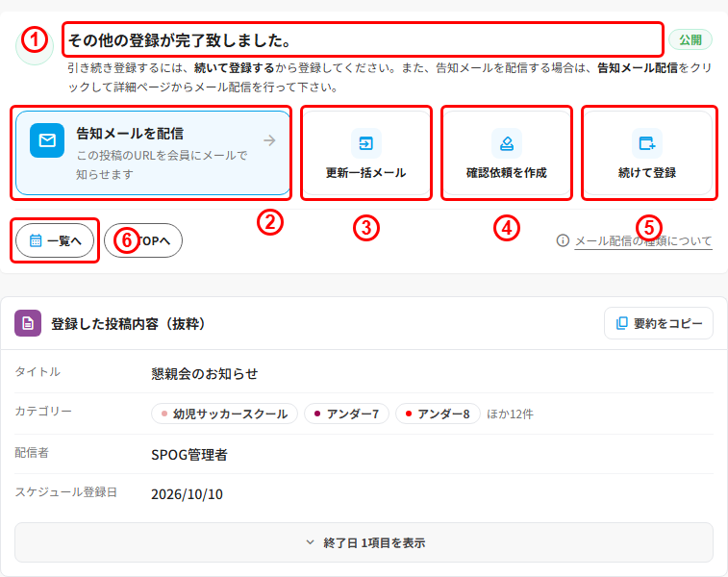728x577 pixels.
Task: Click the 登録した投稿内容（抜粋） heading
Action: pos(128,323)
